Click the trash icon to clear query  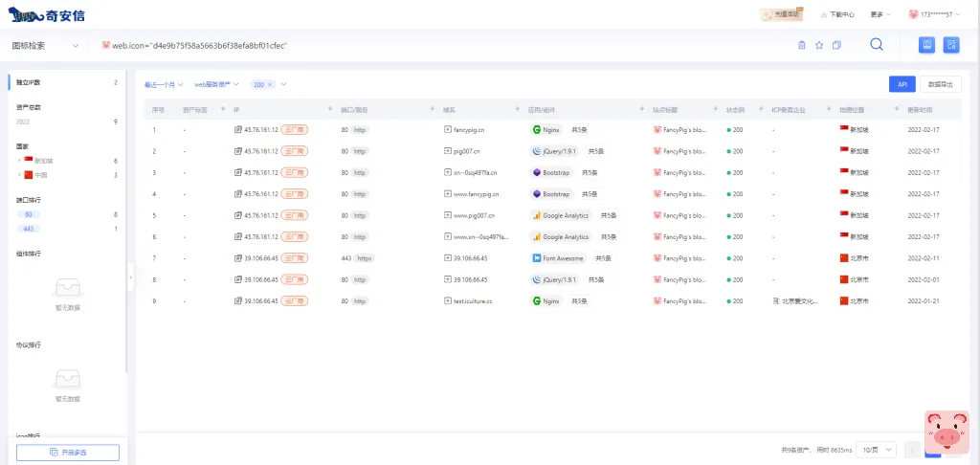pos(802,45)
